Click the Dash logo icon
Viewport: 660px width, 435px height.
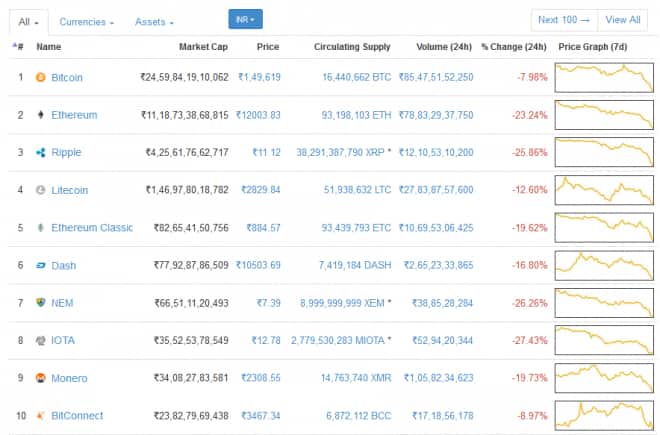[x=41, y=265]
